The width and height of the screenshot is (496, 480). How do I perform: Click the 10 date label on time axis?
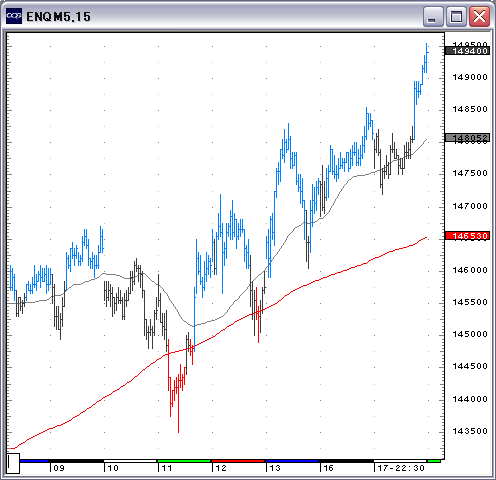click(x=113, y=468)
